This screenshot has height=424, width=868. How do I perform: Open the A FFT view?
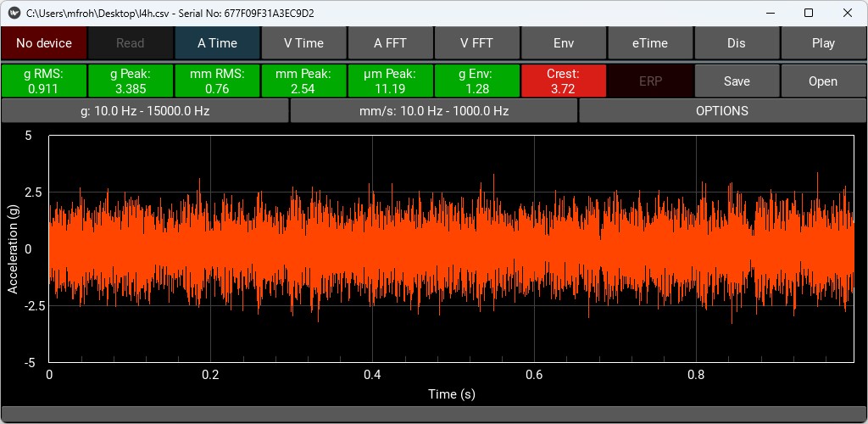coord(390,43)
